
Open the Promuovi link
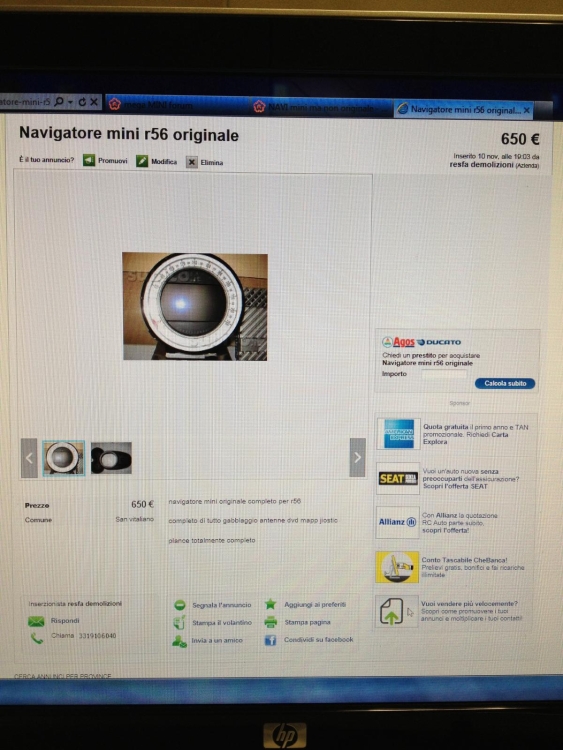point(112,161)
